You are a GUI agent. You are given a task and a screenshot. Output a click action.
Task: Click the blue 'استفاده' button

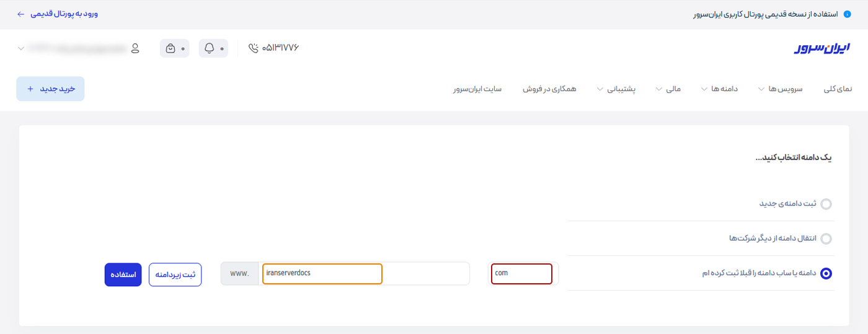pyautogui.click(x=123, y=275)
